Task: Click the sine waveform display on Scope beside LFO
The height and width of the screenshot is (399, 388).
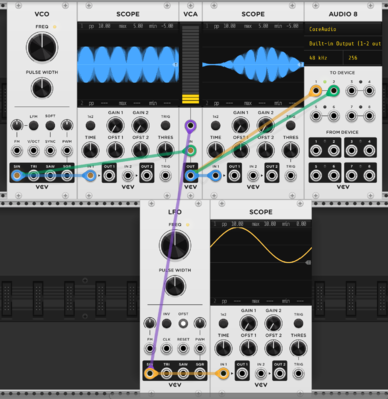Action: click(x=261, y=262)
